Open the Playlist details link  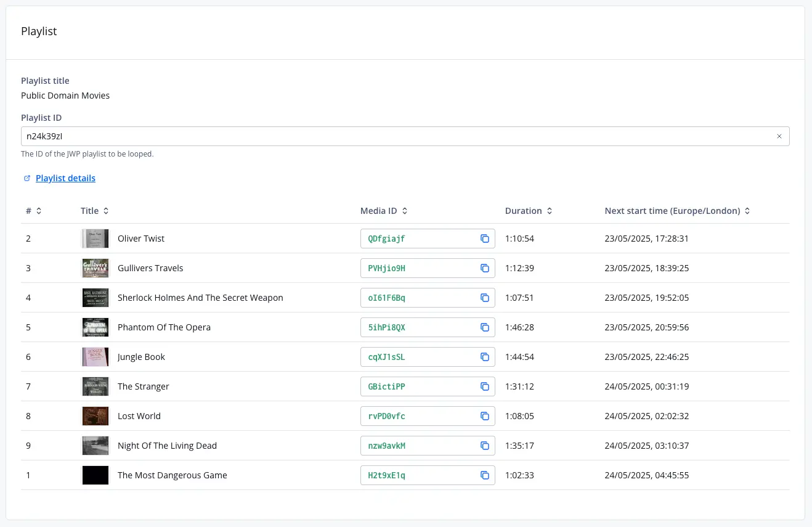(65, 178)
